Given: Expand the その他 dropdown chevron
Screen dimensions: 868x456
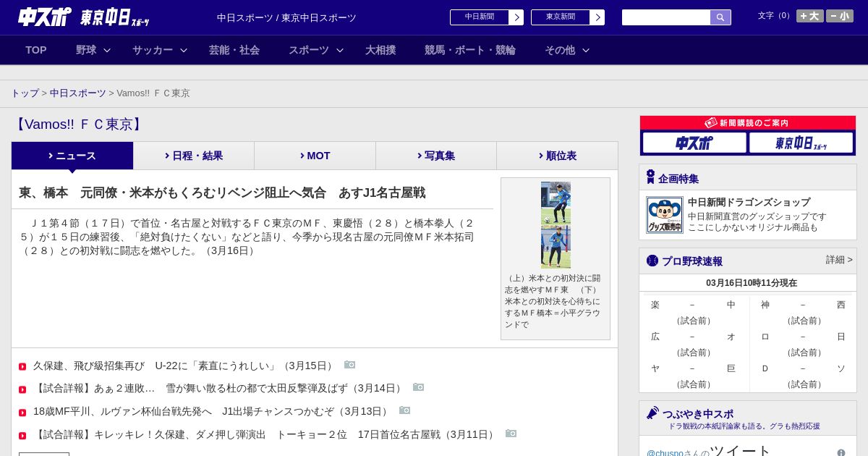Looking at the screenshot, I should tap(586, 50).
